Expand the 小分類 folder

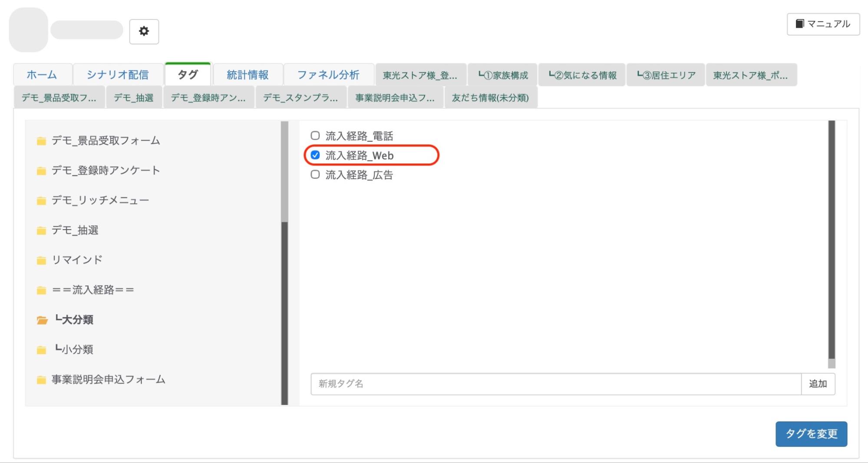click(x=74, y=350)
